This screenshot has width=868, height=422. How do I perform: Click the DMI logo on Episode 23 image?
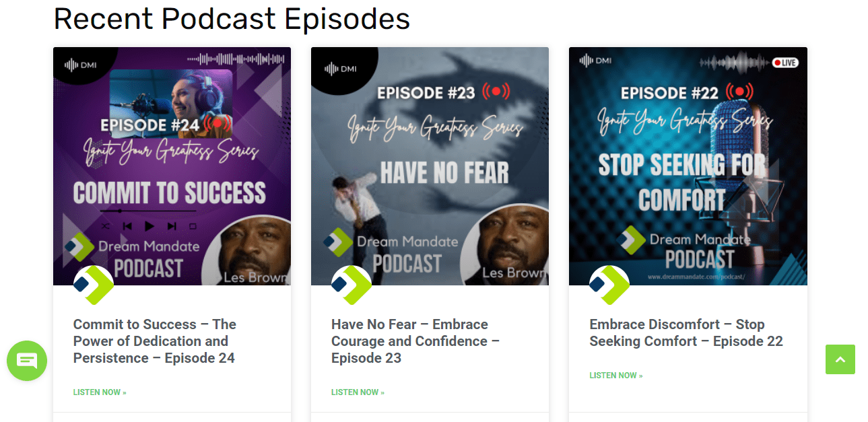coord(341,69)
